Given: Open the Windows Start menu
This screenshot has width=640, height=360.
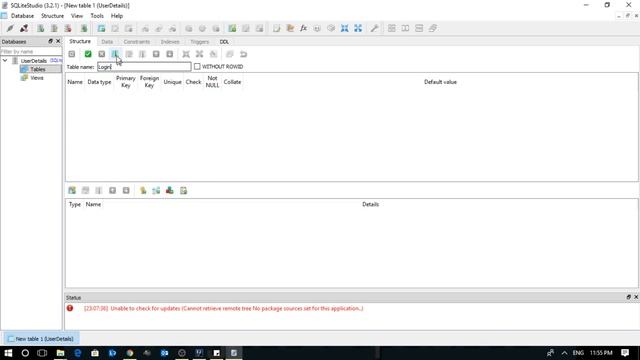Looking at the screenshot, I should point(8,353).
